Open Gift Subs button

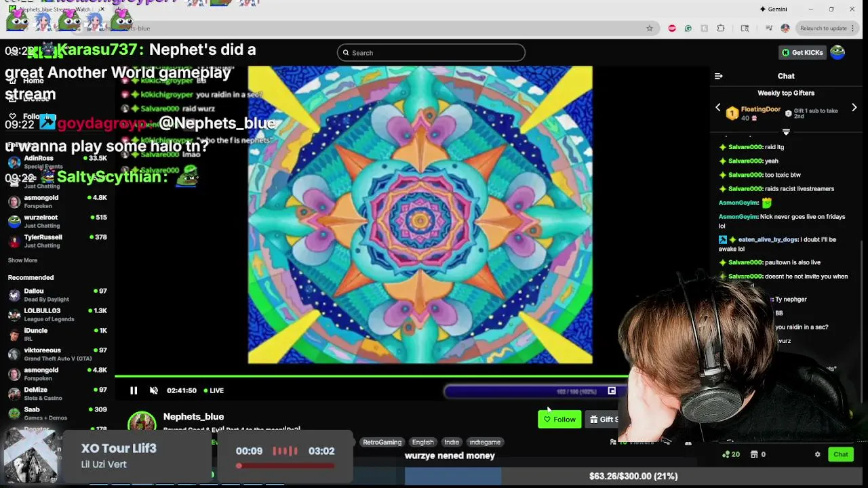pos(604,420)
